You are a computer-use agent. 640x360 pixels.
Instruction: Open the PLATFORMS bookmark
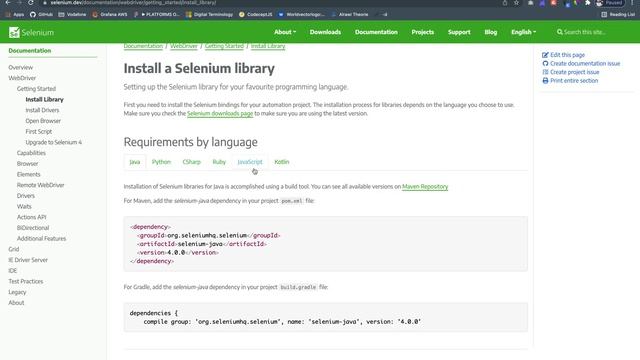coord(156,14)
